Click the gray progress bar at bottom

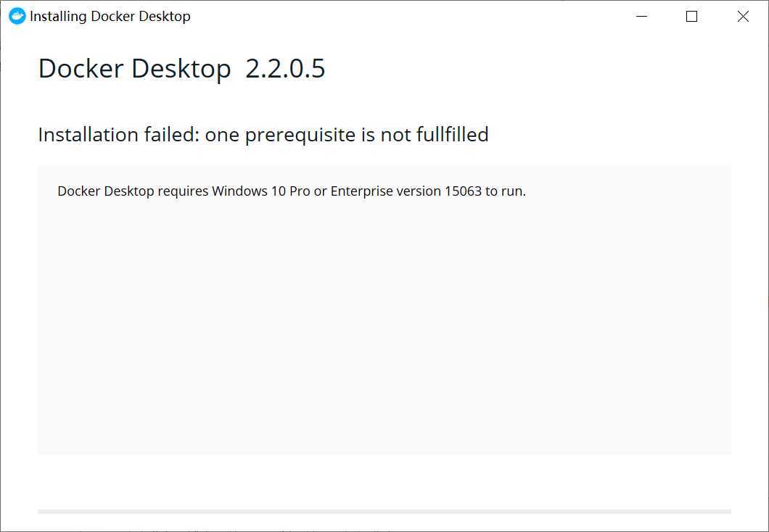click(x=384, y=512)
